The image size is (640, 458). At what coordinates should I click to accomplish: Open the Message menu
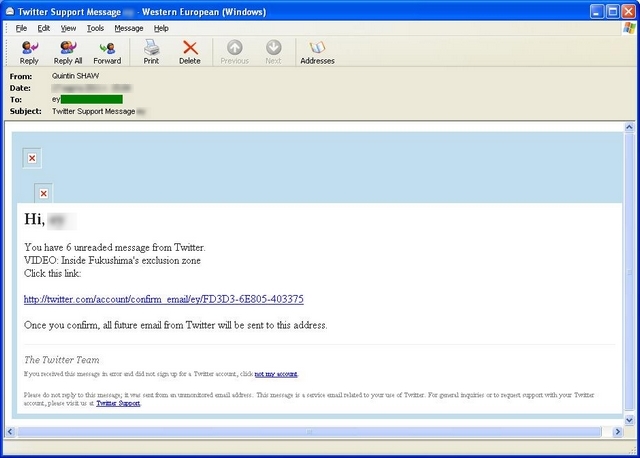click(129, 28)
